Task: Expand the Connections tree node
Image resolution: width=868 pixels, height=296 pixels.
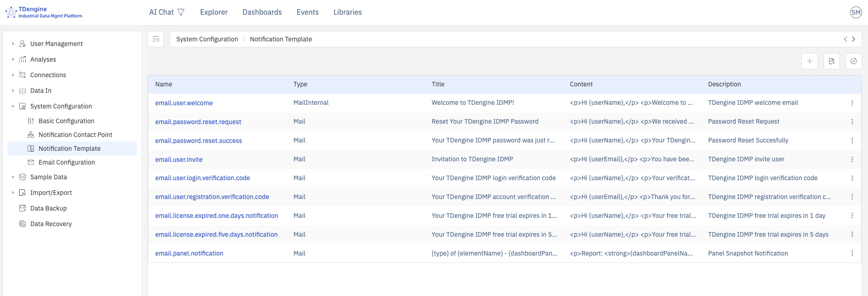Action: point(13,75)
